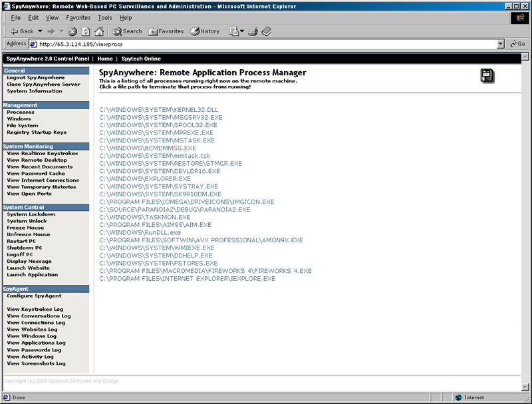Click the Internet zone globe icon

click(x=458, y=397)
